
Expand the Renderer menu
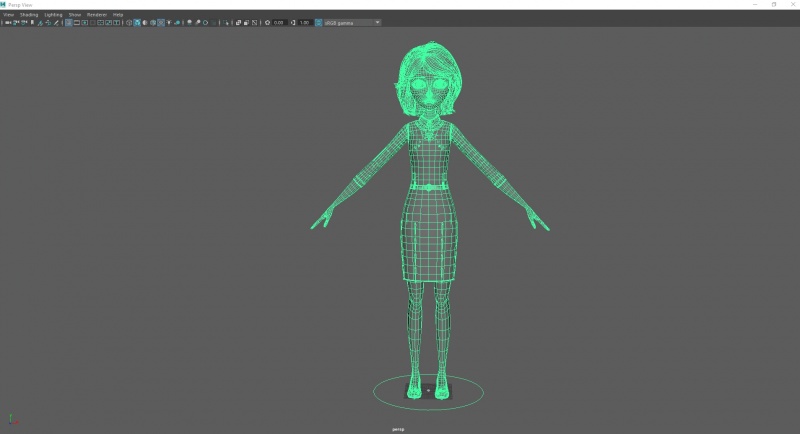coord(97,15)
